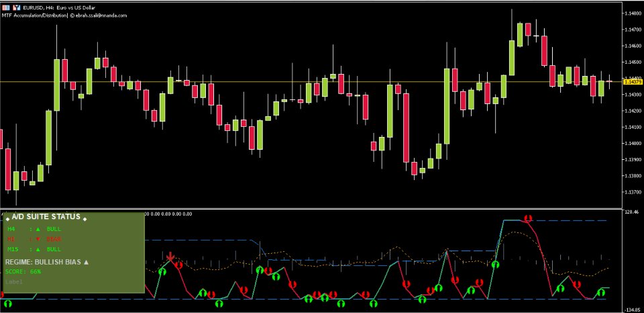Click the BULL text in the M15 row
Image resolution: width=644 pixels, height=313 pixels.
54,249
